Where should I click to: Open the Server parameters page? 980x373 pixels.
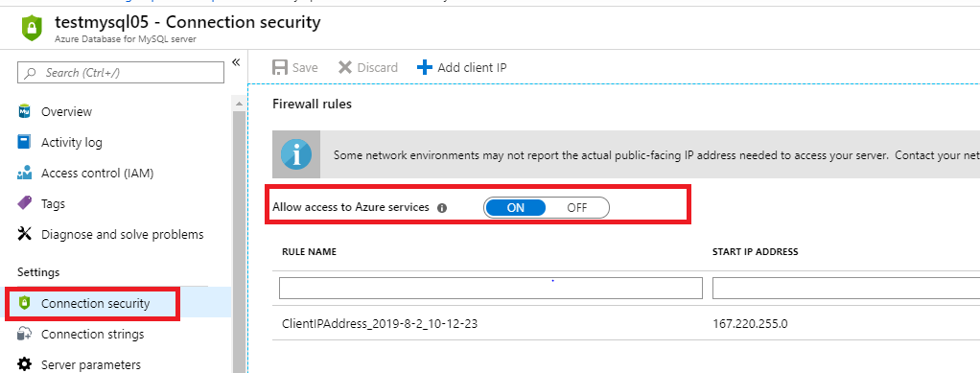[91, 365]
